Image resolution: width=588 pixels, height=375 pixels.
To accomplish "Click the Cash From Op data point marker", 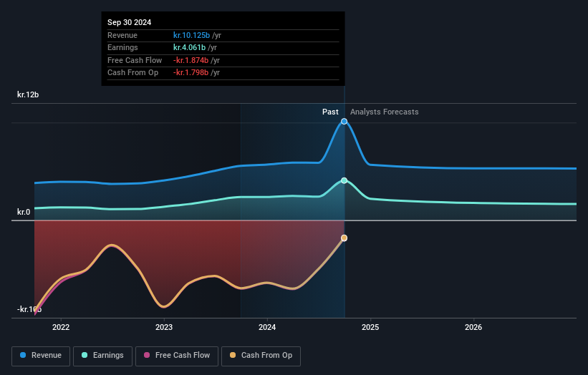I will 344,238.
